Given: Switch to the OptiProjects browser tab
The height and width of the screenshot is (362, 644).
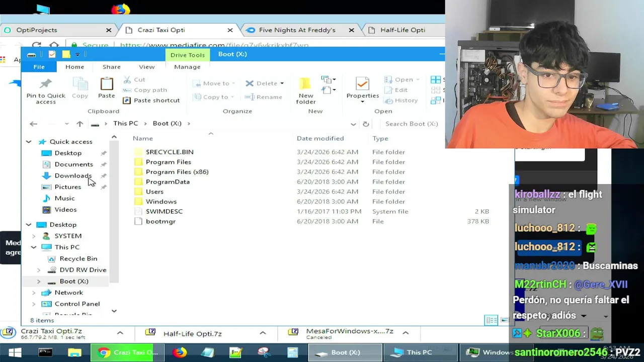Looking at the screenshot, I should tap(57, 30).
